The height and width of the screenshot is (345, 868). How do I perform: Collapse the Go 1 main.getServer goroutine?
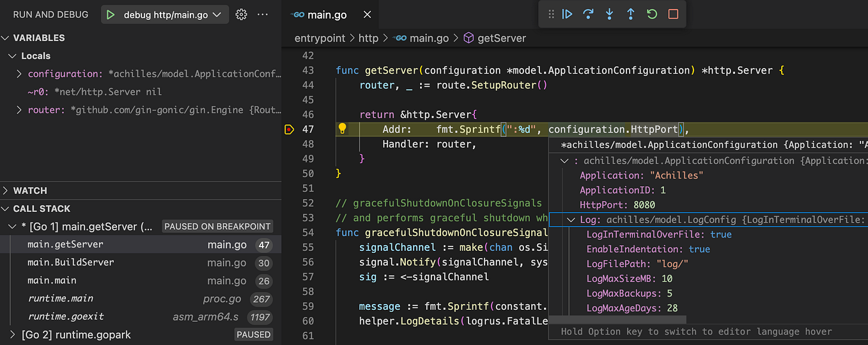(x=12, y=226)
